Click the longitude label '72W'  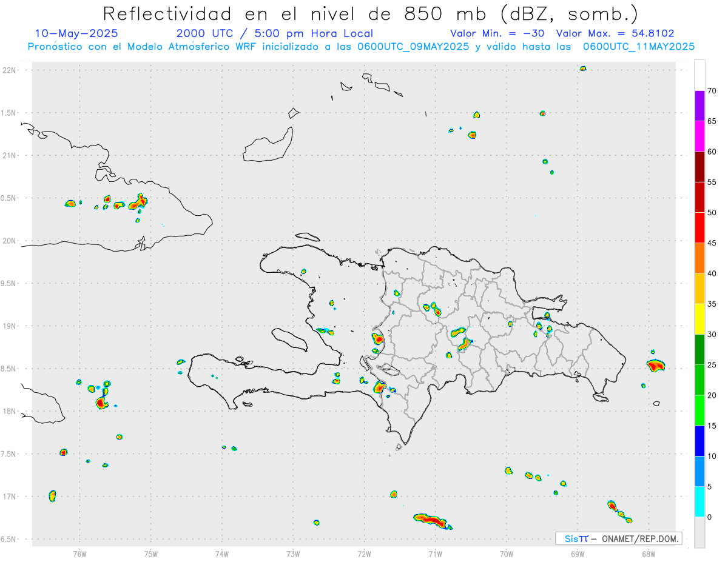click(x=364, y=554)
